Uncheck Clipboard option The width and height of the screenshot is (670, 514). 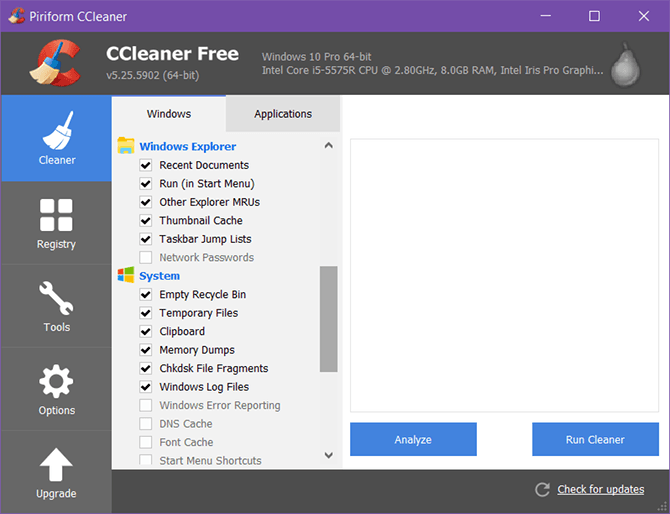pyautogui.click(x=146, y=331)
